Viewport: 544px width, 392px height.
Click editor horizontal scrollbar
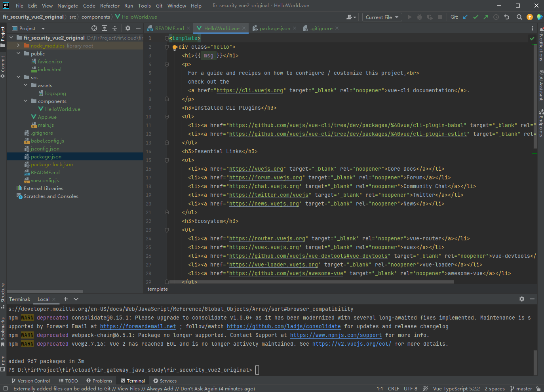(311, 282)
